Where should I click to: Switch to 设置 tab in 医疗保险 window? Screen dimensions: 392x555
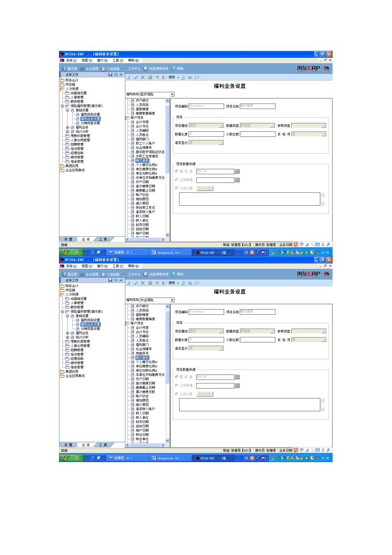68,240
